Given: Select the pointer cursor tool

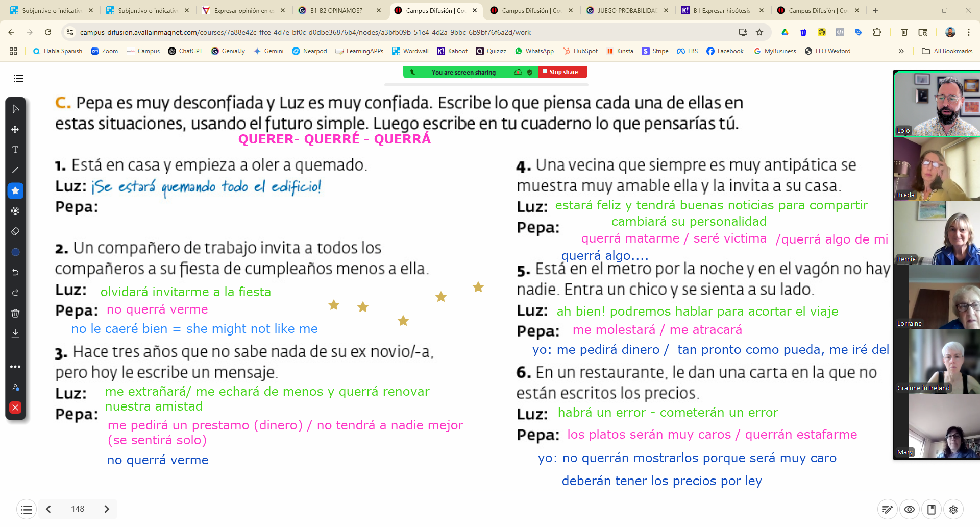Looking at the screenshot, I should click(x=15, y=109).
